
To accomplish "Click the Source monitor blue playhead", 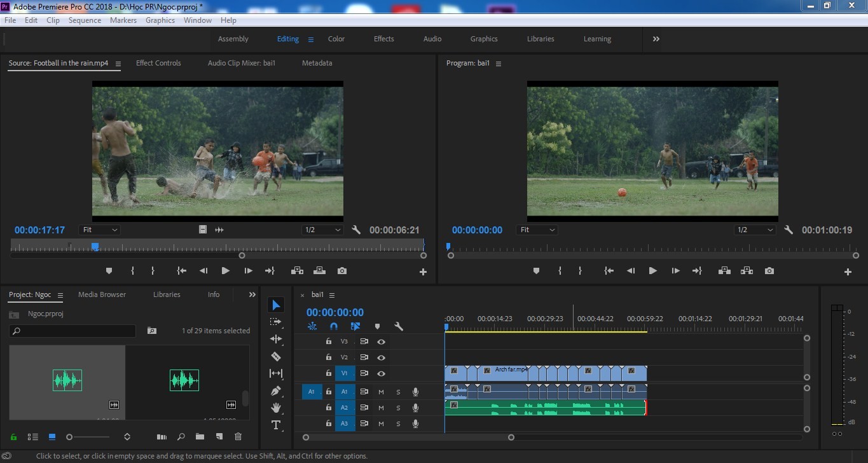I will pos(95,246).
